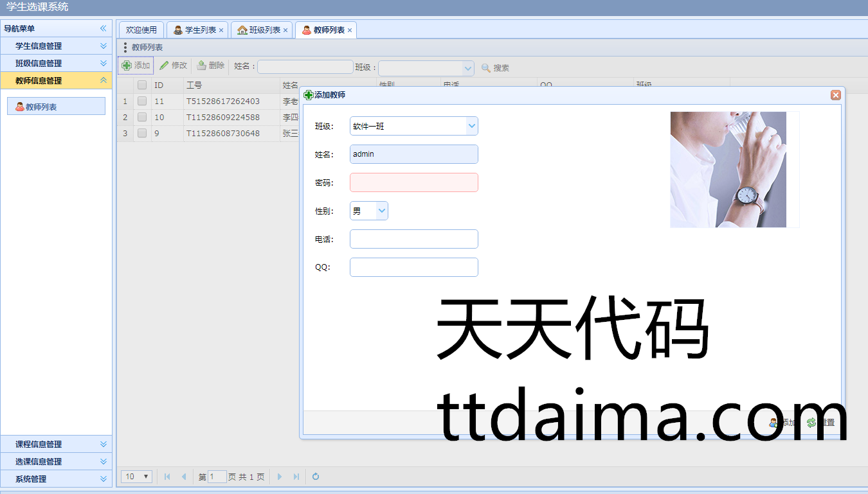
Task: Open the 性别 gender dropdown
Action: pyautogui.click(x=382, y=211)
